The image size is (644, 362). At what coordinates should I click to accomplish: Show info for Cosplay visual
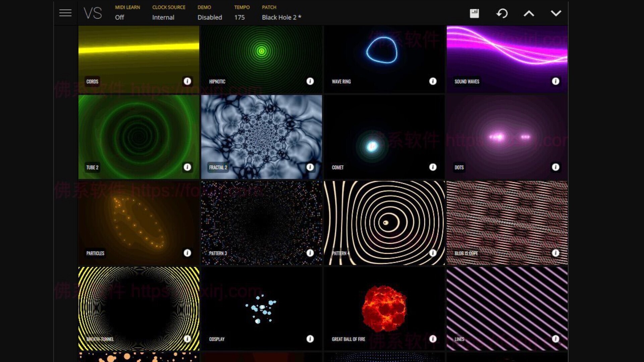[310, 339]
